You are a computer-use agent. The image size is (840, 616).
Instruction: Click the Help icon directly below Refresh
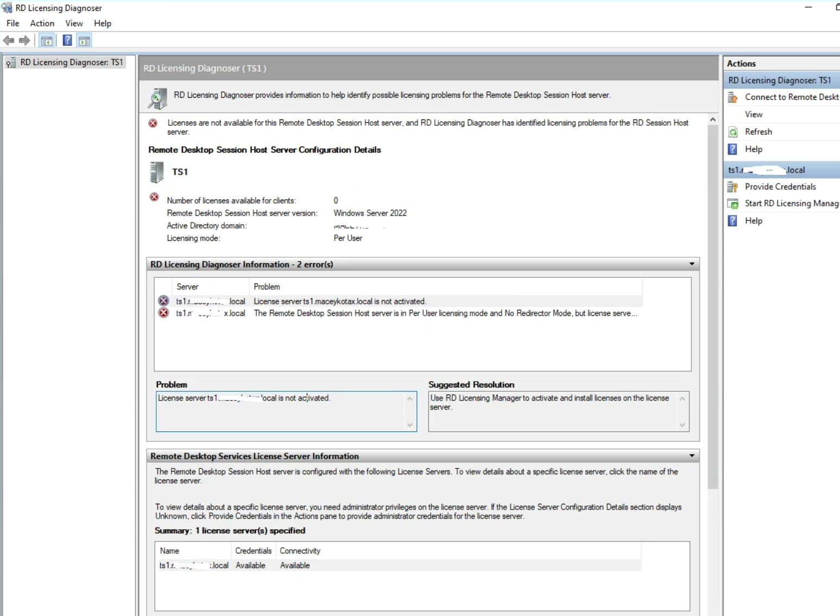(x=732, y=149)
